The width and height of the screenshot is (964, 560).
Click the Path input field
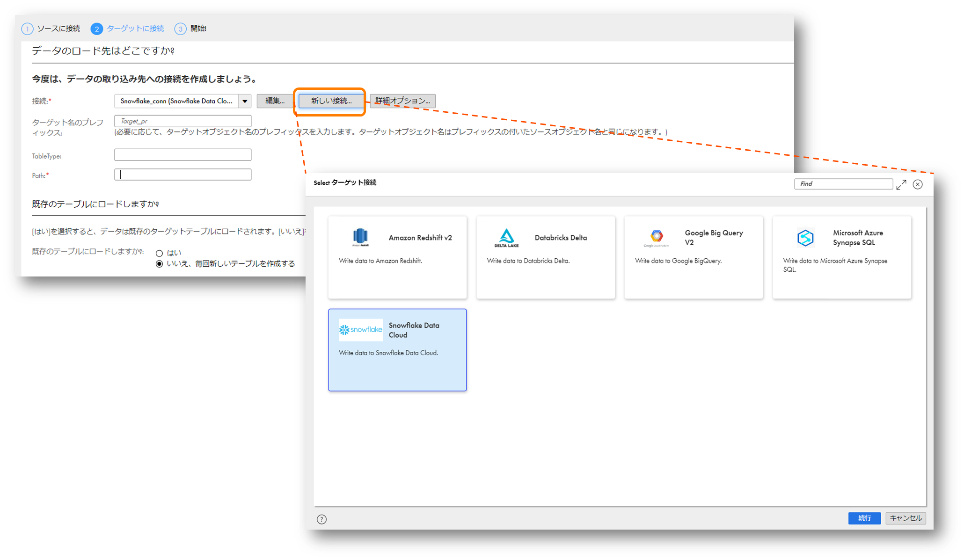183,175
